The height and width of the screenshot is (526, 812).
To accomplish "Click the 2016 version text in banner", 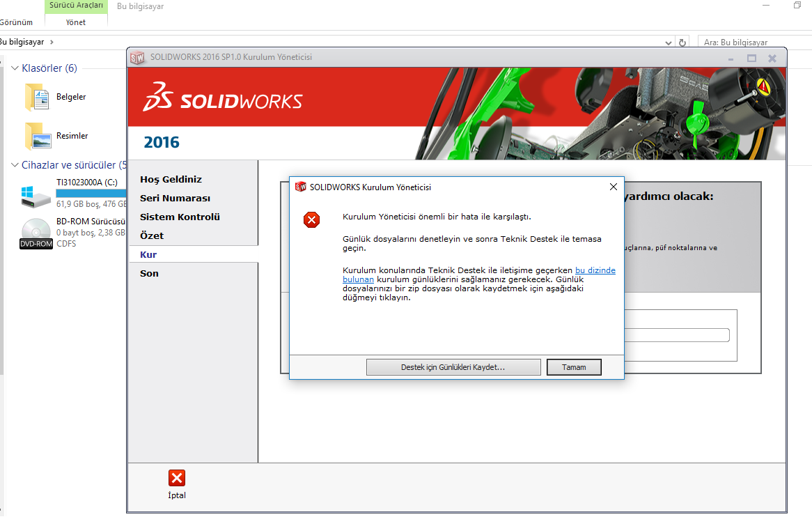I will 162,143.
